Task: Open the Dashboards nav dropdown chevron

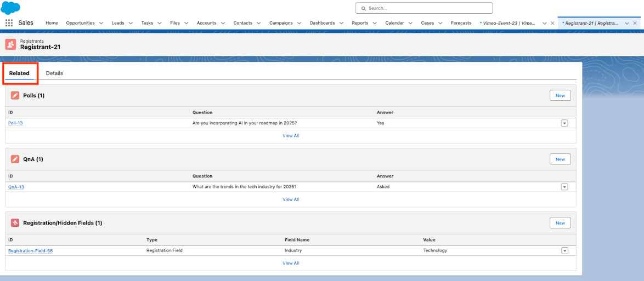Action: pos(341,24)
